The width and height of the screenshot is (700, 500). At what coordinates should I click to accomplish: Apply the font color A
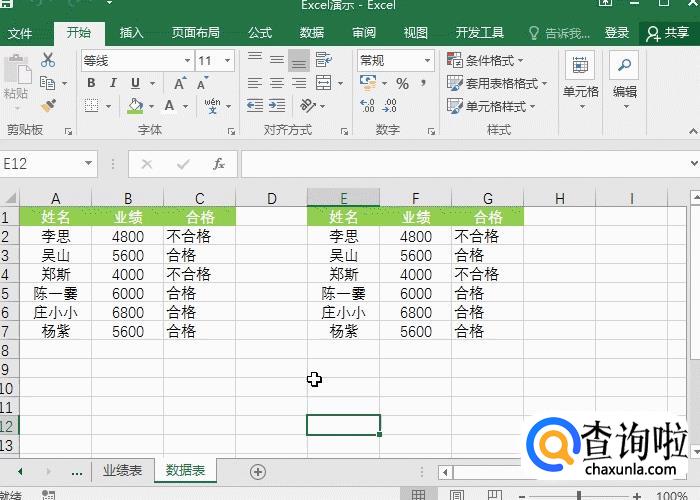click(x=169, y=106)
